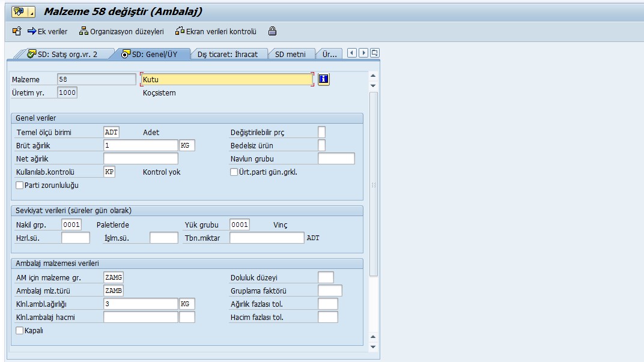
Task: Switch to SD: Satış org.vr. 2 tab
Action: click(62, 54)
